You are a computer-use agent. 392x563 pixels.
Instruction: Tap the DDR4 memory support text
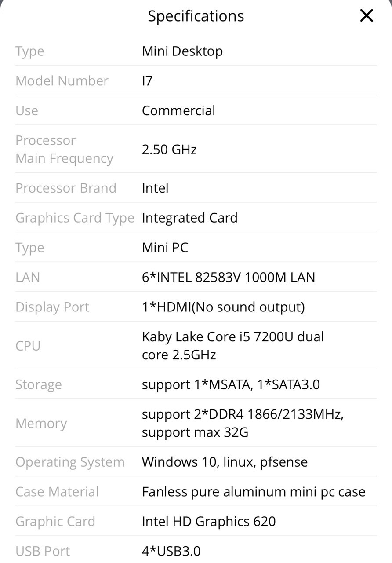point(243,424)
